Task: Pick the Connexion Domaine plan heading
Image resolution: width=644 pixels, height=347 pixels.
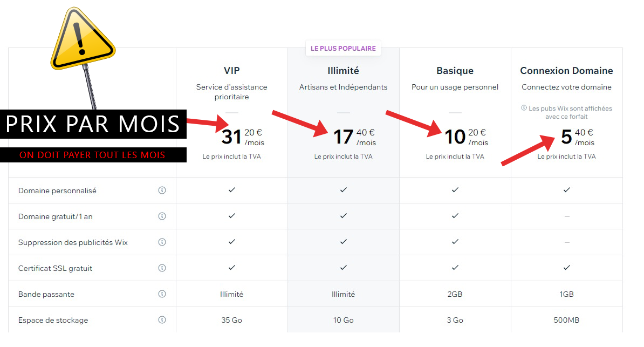Action: point(566,71)
